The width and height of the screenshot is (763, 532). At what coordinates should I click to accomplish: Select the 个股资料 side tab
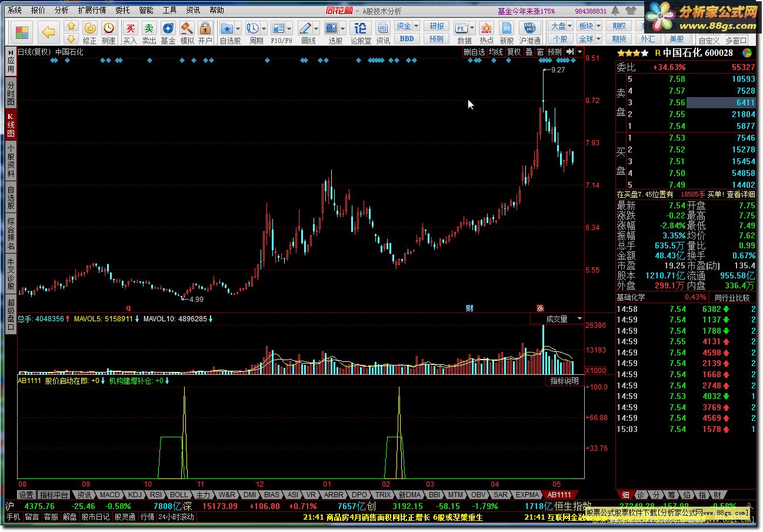click(11, 162)
